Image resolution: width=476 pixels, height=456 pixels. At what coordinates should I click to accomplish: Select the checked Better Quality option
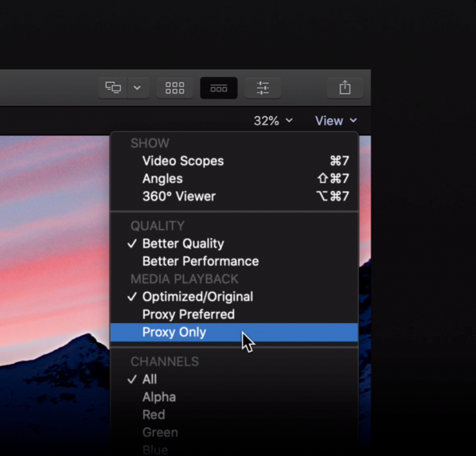tap(183, 244)
